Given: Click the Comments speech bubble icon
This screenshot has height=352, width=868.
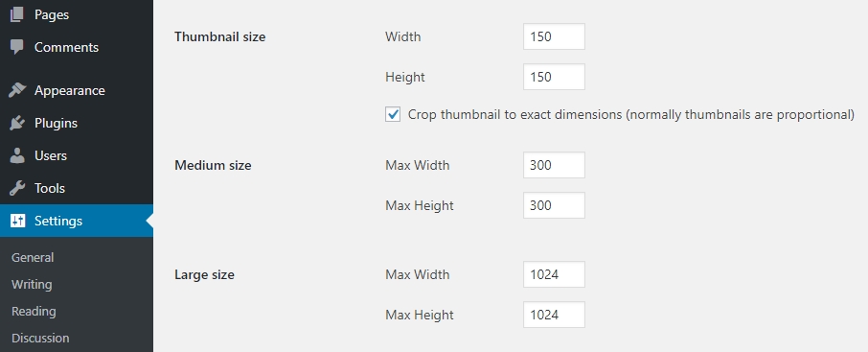Looking at the screenshot, I should (x=17, y=47).
